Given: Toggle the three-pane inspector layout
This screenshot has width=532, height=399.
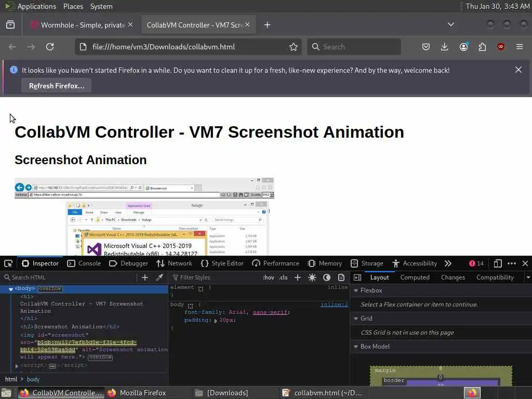Looking at the screenshot, I should [x=357, y=277].
